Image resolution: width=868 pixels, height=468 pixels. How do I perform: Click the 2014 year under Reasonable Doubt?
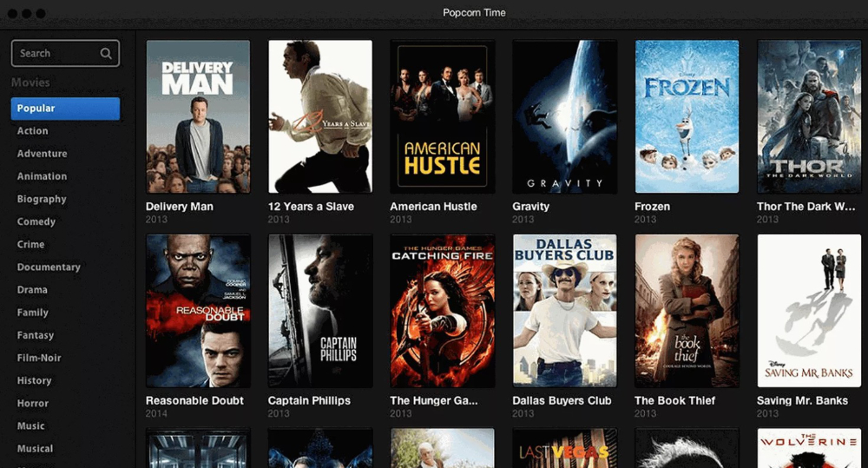[x=156, y=413]
